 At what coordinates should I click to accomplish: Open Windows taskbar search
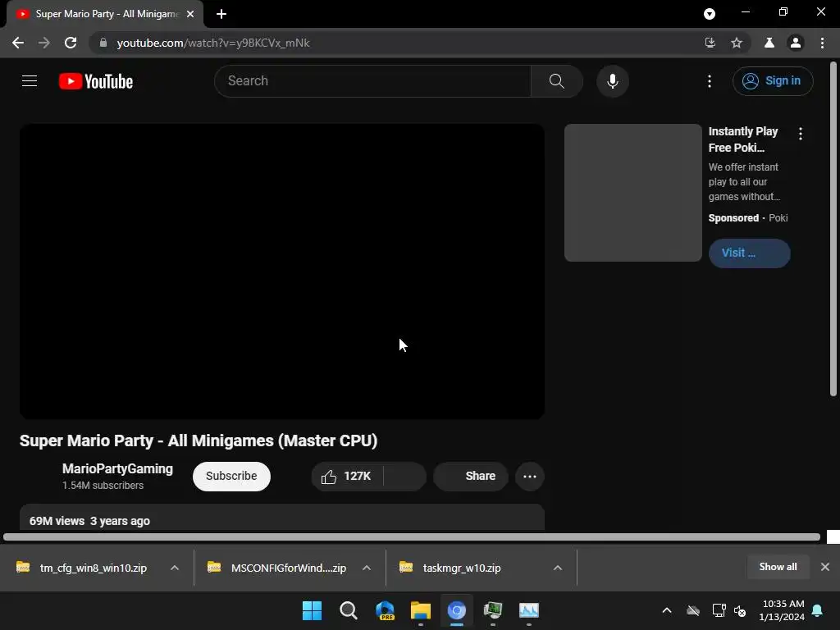348,610
